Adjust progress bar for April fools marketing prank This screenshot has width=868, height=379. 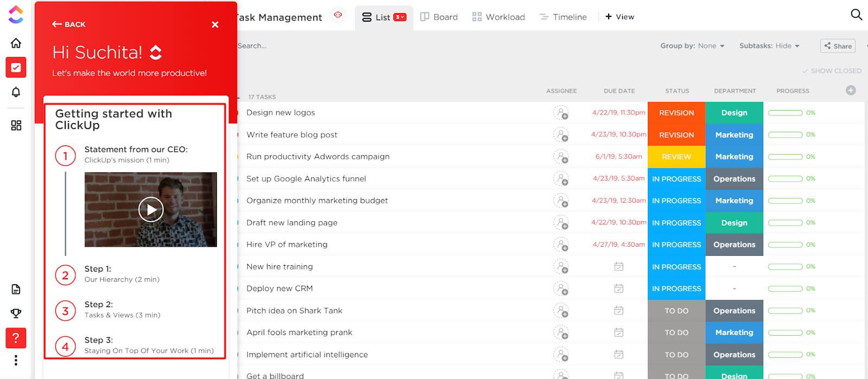(x=785, y=332)
